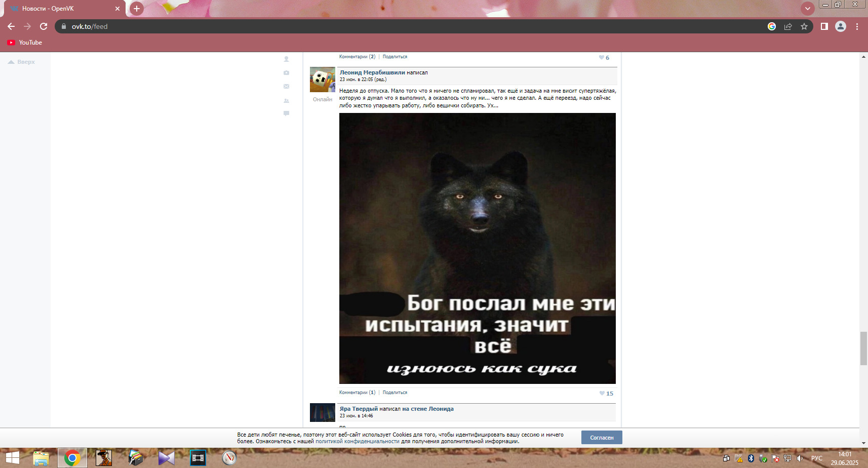Open the friends icon in the sidebar
The height and width of the screenshot is (468, 868).
click(x=286, y=101)
